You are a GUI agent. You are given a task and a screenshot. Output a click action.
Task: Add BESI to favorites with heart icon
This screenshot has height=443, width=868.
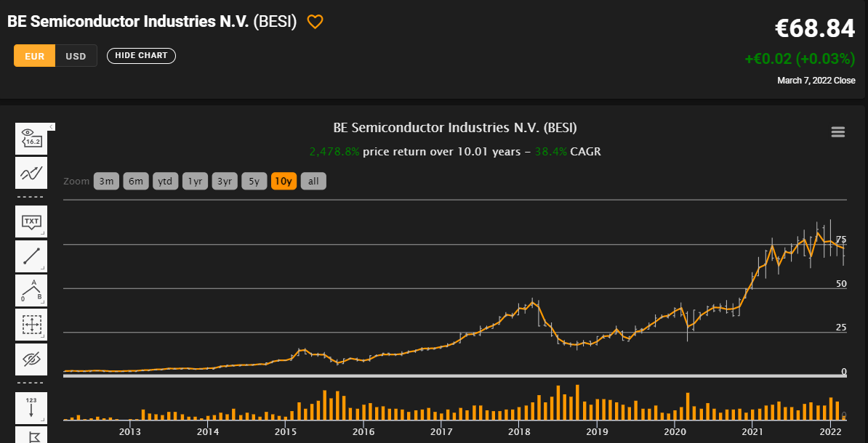[315, 23]
